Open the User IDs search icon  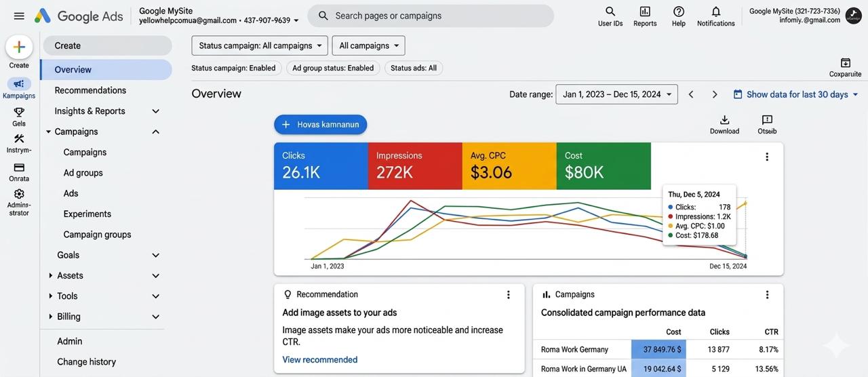610,12
